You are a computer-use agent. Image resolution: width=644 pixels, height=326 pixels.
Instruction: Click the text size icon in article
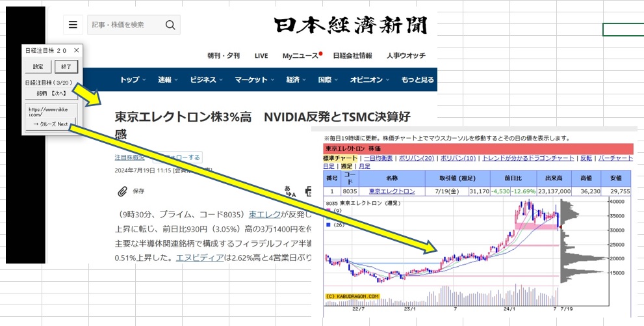tap(290, 191)
